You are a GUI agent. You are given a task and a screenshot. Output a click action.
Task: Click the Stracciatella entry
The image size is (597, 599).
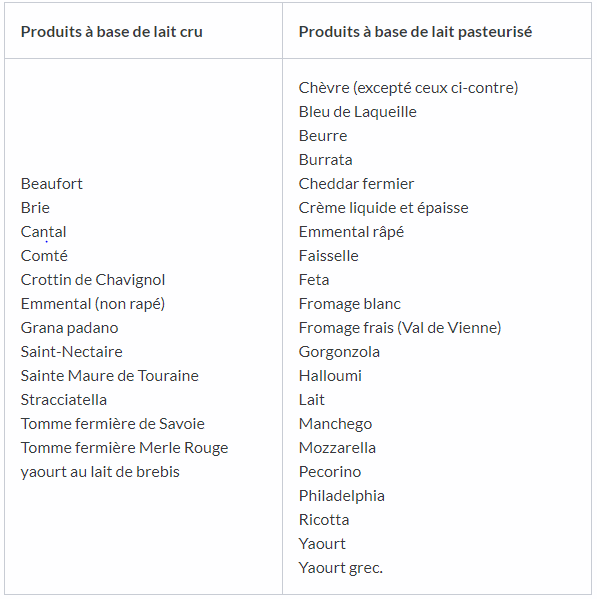(x=64, y=400)
